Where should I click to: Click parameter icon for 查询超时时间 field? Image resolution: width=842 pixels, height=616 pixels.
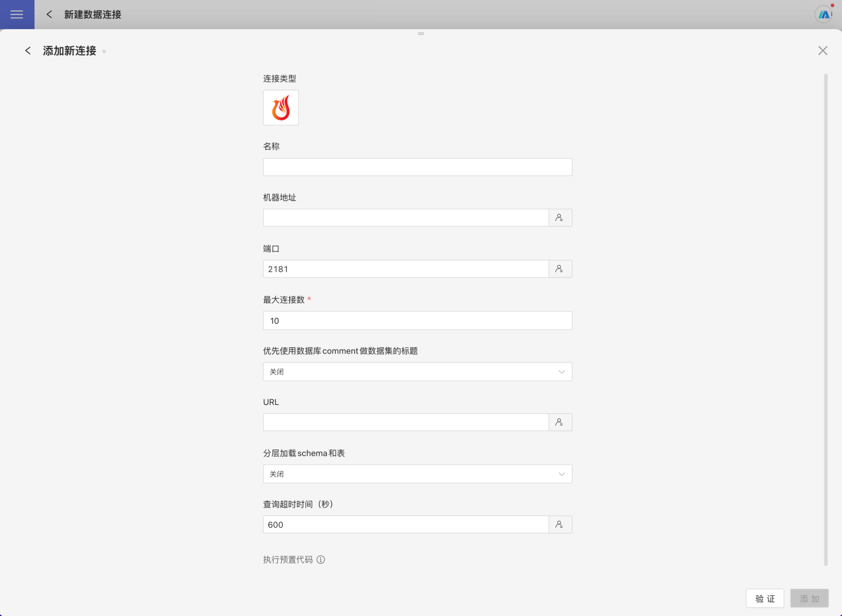[x=560, y=525]
